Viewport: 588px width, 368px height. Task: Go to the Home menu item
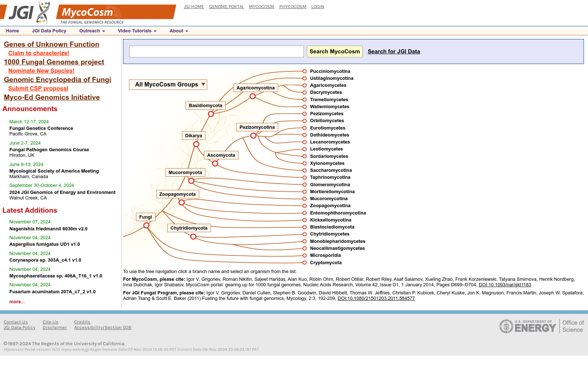coord(12,31)
